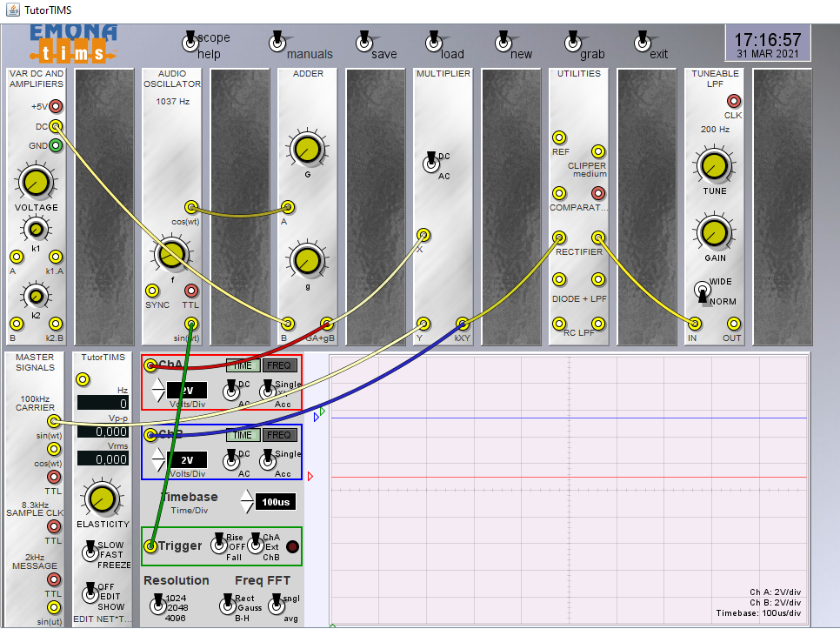Click the Audio Oscillator SYNC socket
The width and height of the screenshot is (840, 629).
click(x=153, y=291)
